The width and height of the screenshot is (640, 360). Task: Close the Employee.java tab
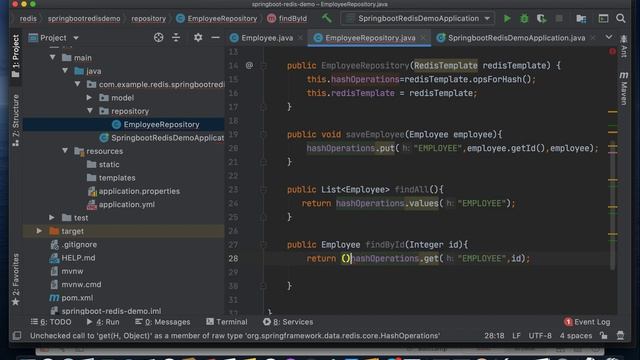point(301,38)
